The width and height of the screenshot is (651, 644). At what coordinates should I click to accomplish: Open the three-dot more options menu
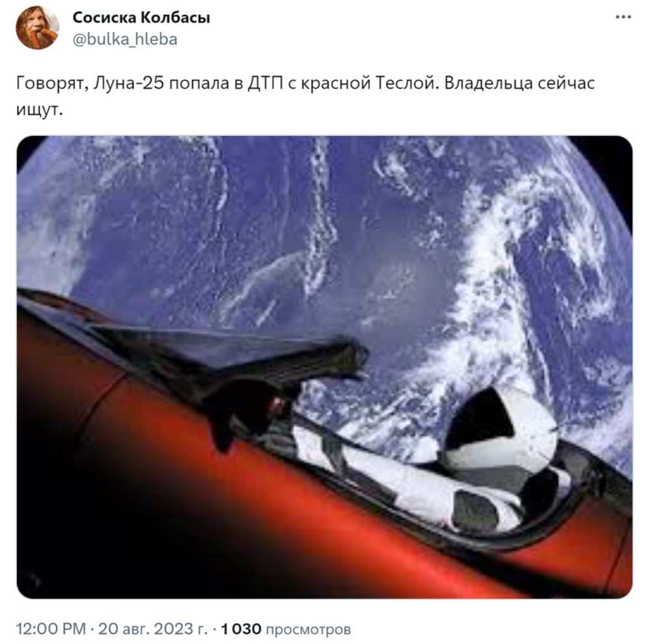623,17
